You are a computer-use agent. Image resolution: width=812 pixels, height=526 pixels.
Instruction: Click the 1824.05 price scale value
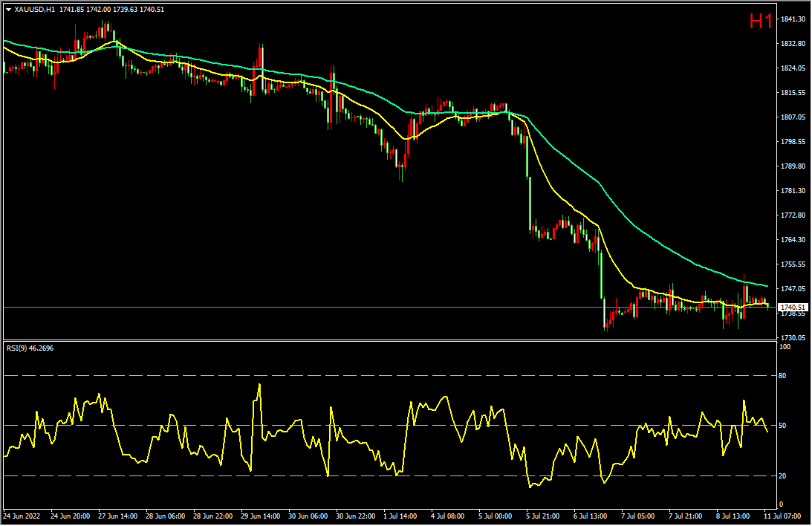coord(793,68)
